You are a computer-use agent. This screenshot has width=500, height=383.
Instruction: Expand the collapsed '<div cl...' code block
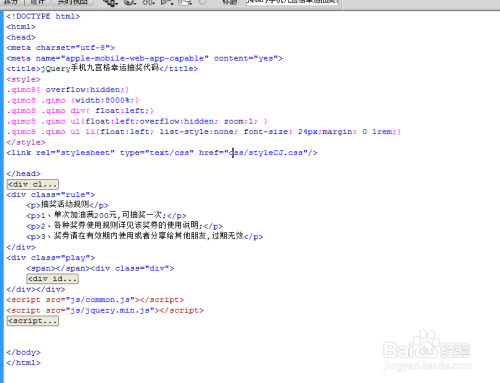pos(33,184)
